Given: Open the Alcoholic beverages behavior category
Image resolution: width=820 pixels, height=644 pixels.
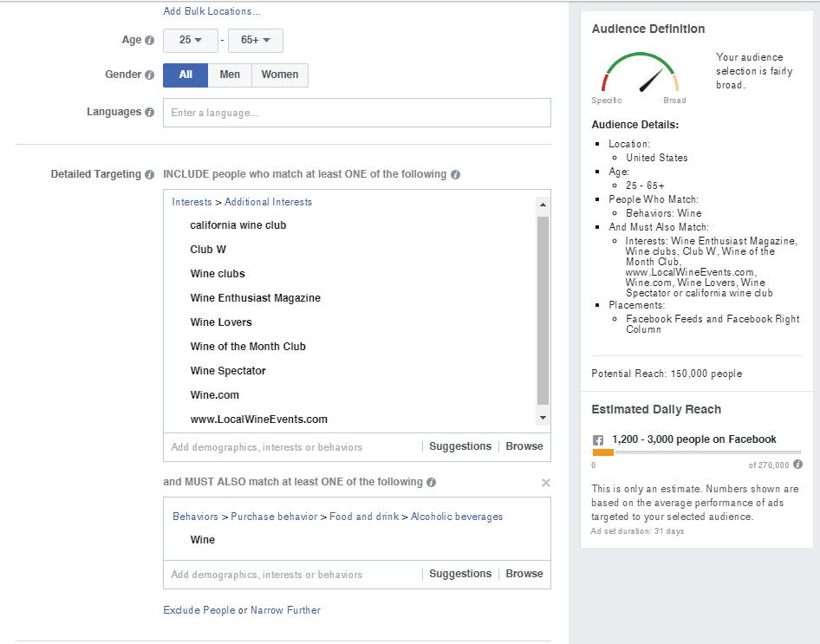Looking at the screenshot, I should 457,516.
